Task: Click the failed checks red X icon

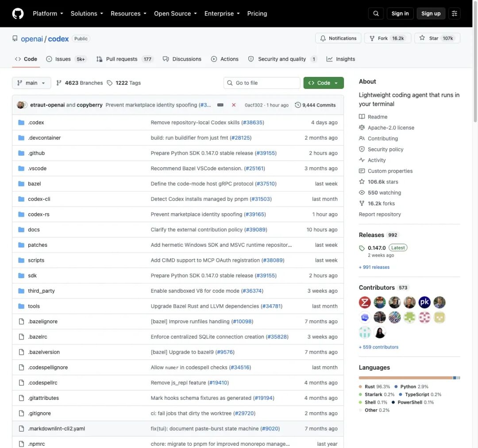Action: 234,105
